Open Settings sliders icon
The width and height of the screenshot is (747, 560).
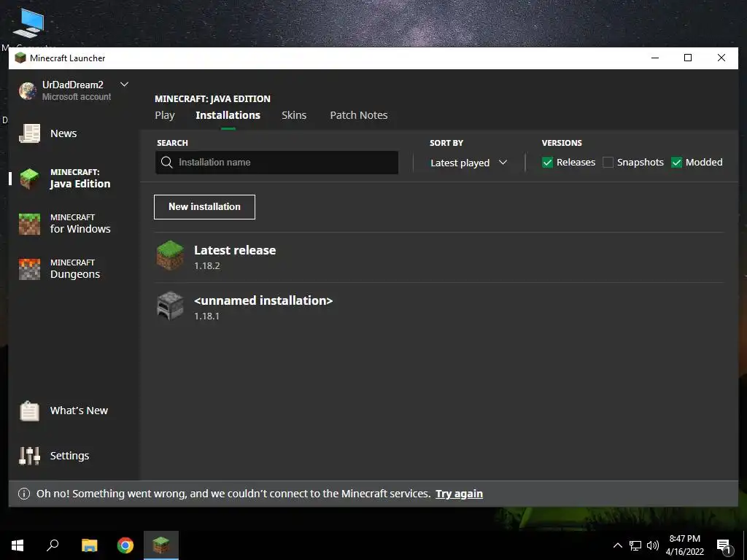coord(29,456)
